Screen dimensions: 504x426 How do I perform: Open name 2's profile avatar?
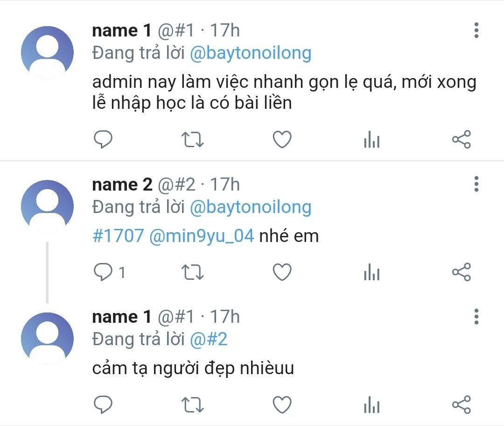(x=47, y=206)
